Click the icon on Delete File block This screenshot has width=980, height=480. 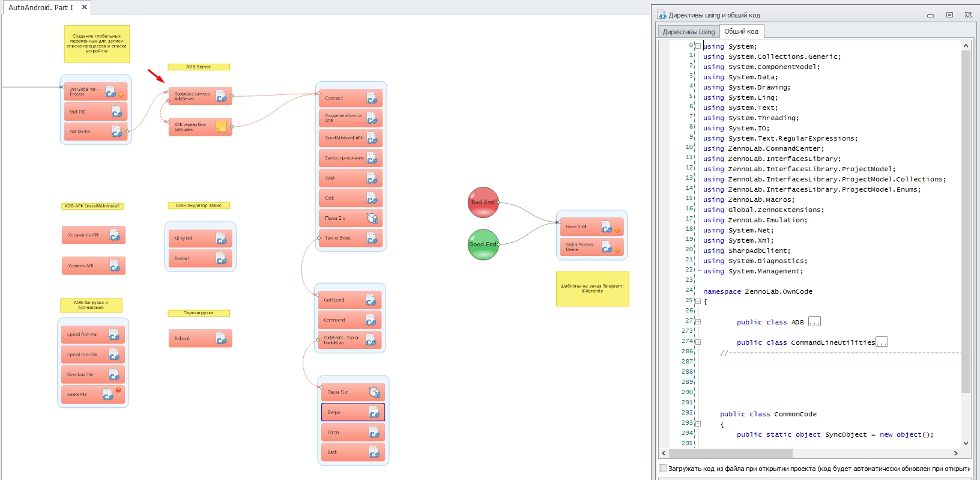tap(107, 395)
